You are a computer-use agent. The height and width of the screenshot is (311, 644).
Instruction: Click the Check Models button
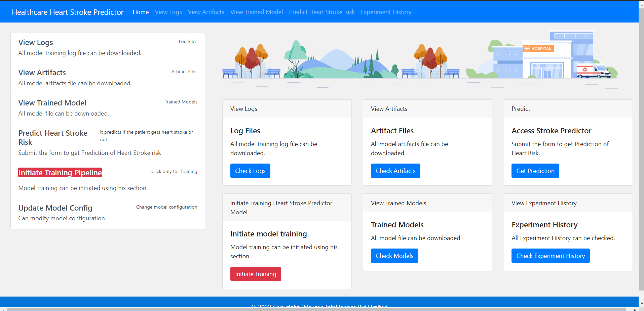[394, 256]
